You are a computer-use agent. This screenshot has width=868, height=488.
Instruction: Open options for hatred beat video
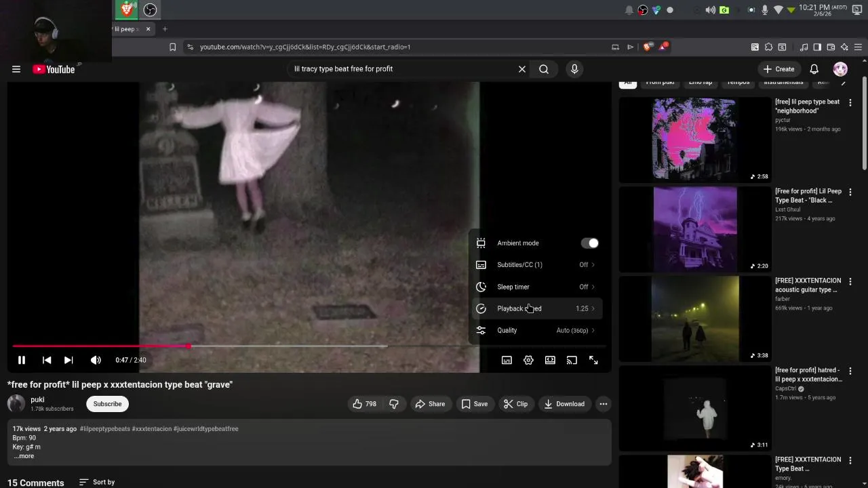tap(850, 371)
